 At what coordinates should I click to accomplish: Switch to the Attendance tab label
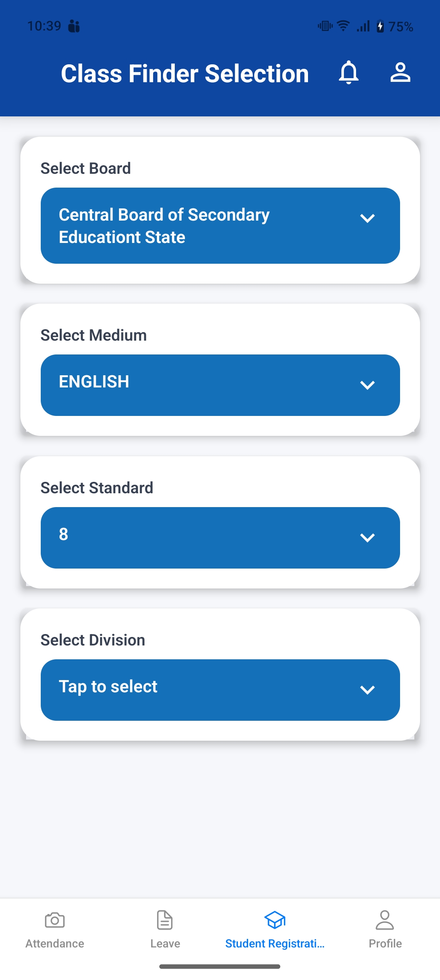pos(55,943)
